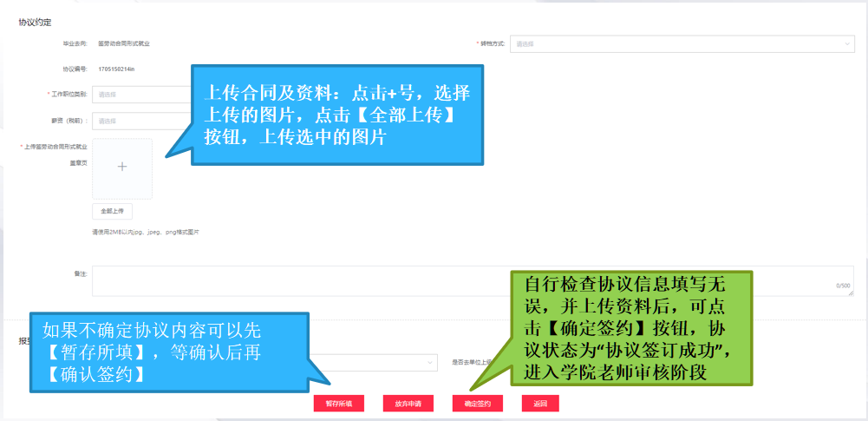868x421 pixels.
Task: Click the plus icon to add contract image
Action: pos(122,167)
